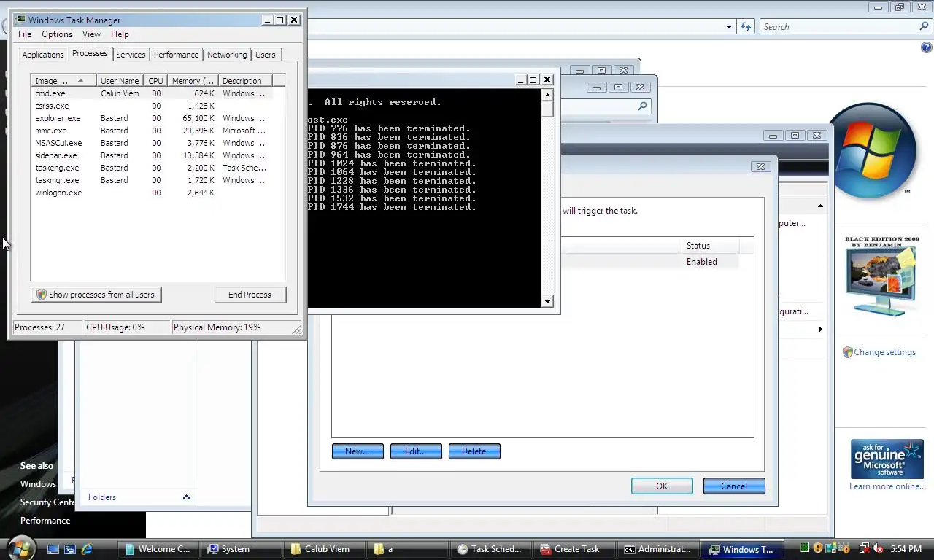The width and height of the screenshot is (934, 560).
Task: Sort processes by Image Name column
Action: pos(63,81)
